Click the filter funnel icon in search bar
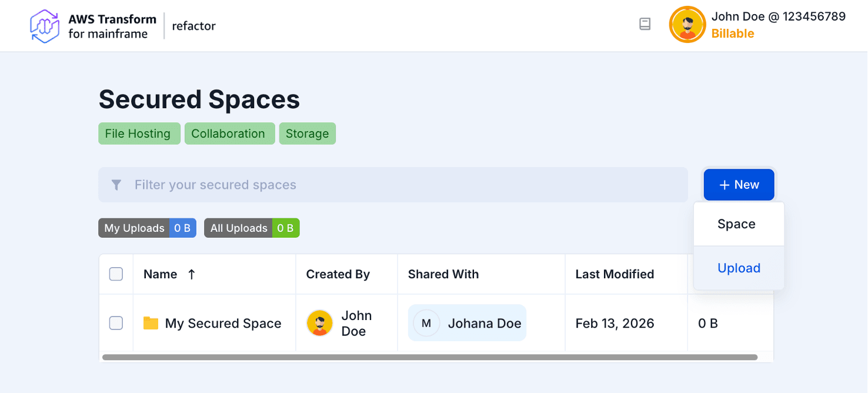 (x=116, y=185)
